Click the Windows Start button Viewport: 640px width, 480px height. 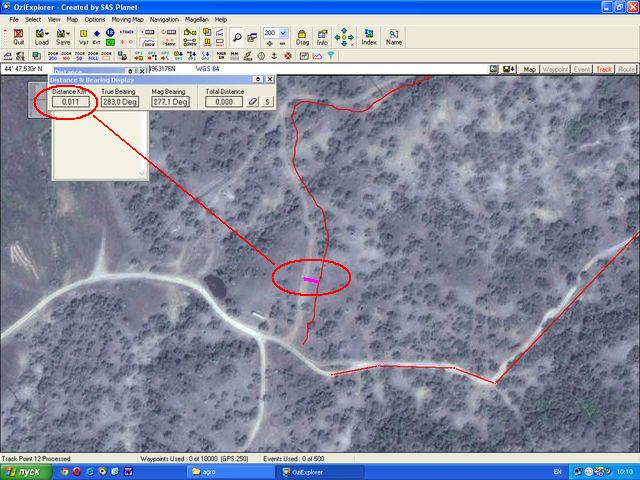click(x=24, y=471)
